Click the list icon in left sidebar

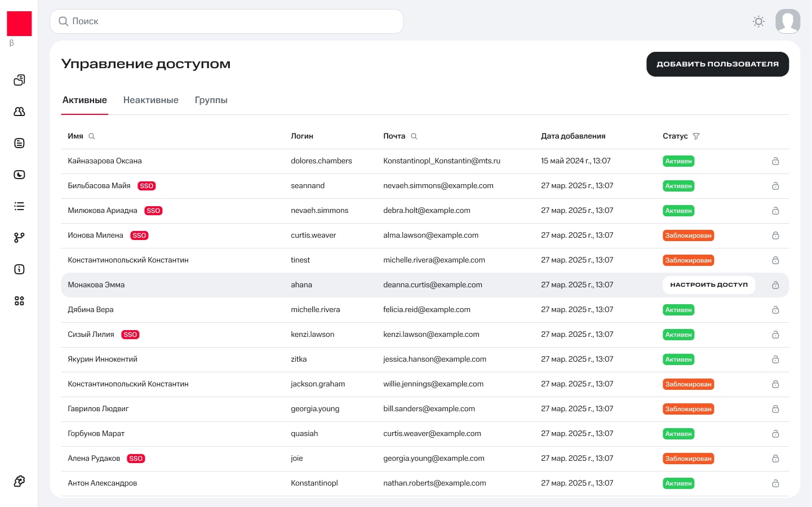19,206
